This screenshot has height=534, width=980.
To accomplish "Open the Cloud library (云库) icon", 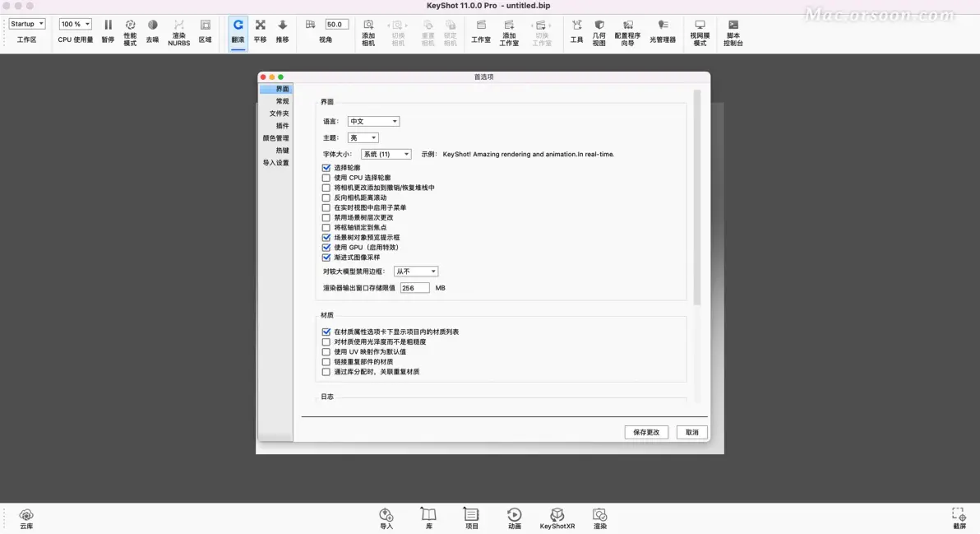I will point(26,514).
